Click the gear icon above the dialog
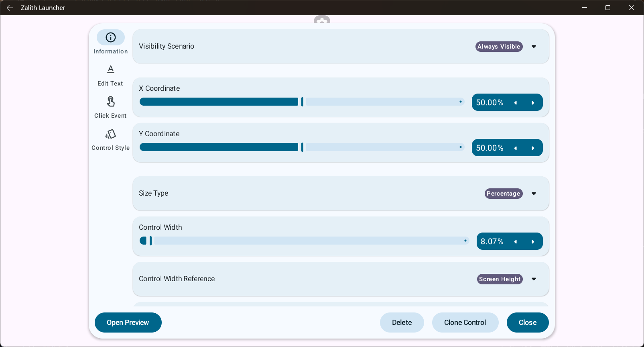Viewport: 644px width, 347px height. point(322,20)
